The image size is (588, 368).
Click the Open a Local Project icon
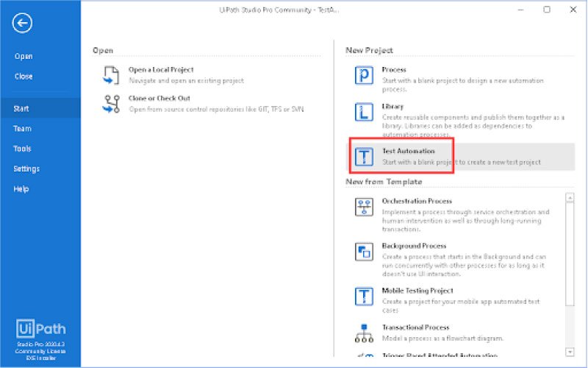tap(111, 75)
